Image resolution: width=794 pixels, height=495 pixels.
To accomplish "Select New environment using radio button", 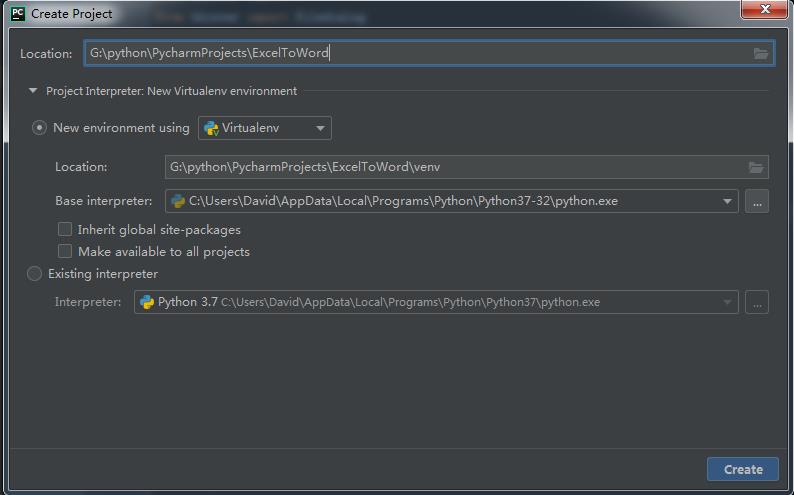I will coord(39,128).
